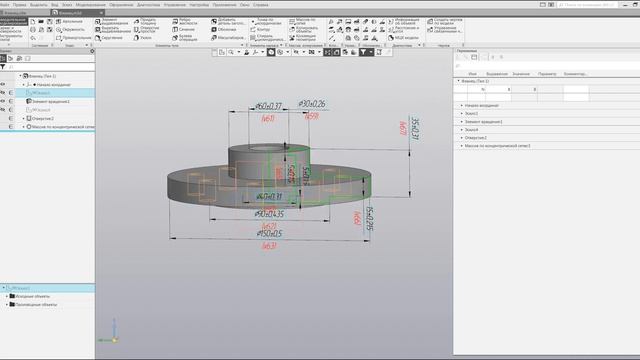
Task: Toggle visibility of Элемент вращения:1
Action: pyautogui.click(x=3, y=101)
